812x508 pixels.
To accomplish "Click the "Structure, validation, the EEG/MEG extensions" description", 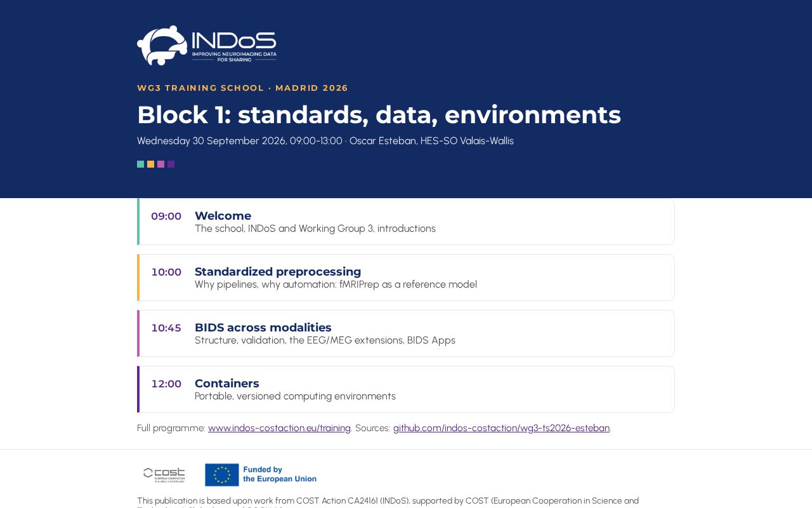I will click(x=325, y=340).
